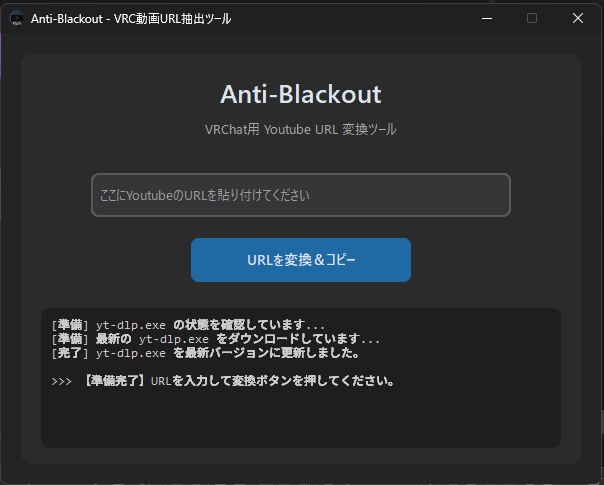This screenshot has width=604, height=485.
Task: Click log line 最新の yt-dlp.exe をダウンロードしています
Action: click(x=216, y=339)
